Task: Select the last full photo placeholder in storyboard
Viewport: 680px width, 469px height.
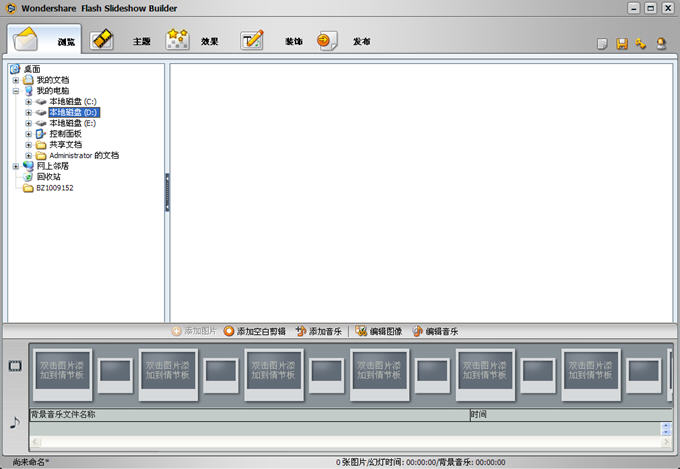Action: (591, 374)
